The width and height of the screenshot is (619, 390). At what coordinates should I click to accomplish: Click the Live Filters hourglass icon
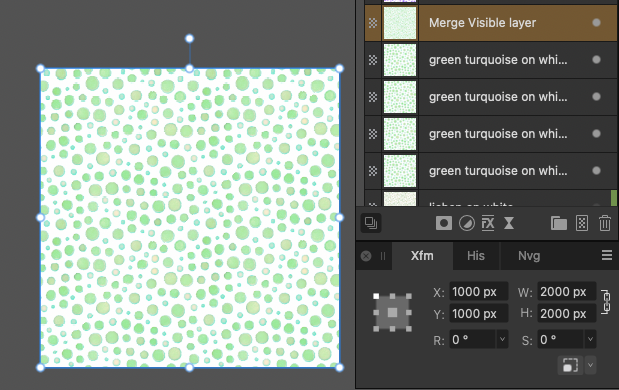pyautogui.click(x=509, y=223)
